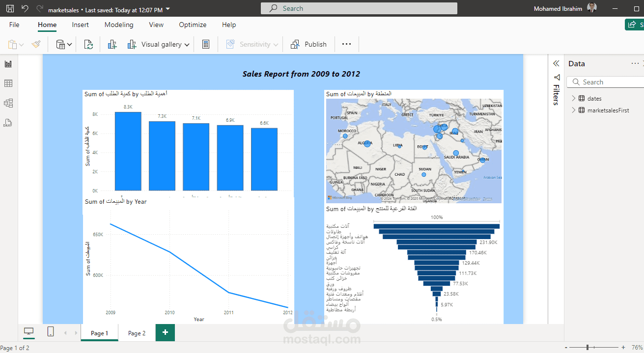Click the 'Page 1 of 2' status text

click(x=15, y=348)
